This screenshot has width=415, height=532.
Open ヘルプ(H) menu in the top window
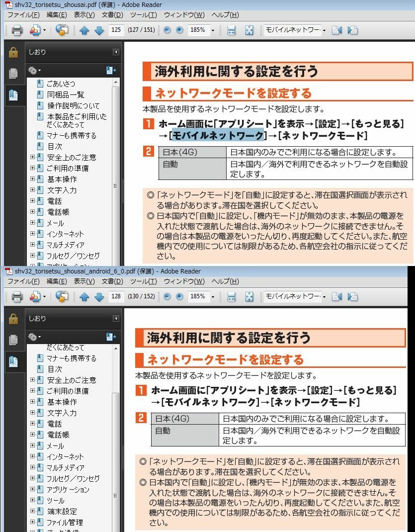[x=225, y=15]
